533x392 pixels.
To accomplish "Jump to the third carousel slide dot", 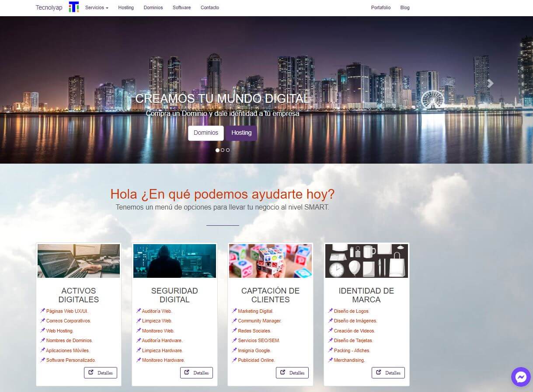I will 228,150.
